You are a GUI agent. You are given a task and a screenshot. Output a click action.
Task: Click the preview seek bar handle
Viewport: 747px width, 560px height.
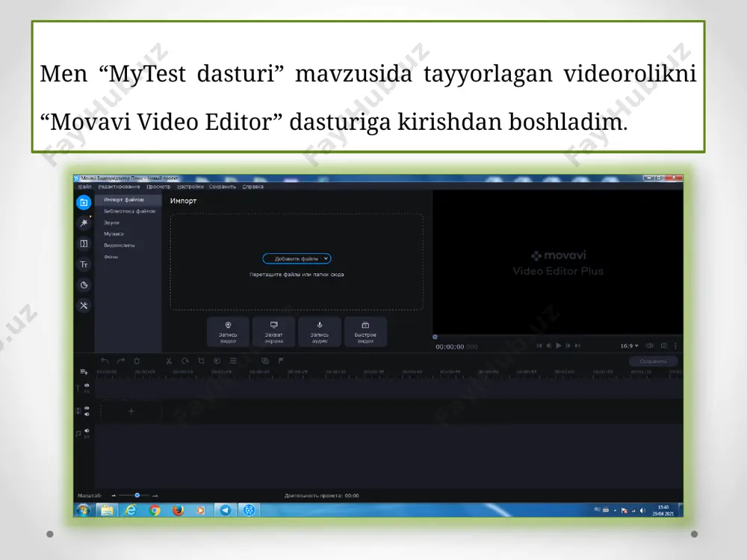coord(435,337)
